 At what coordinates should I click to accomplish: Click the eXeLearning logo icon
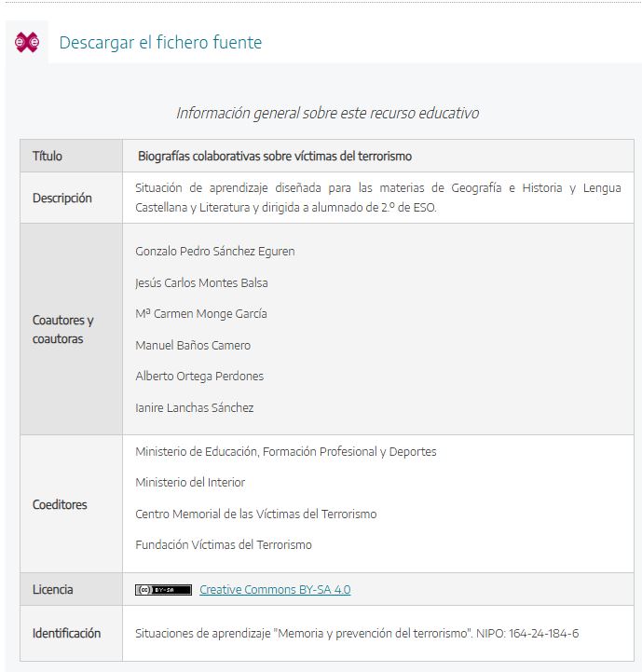(27, 42)
